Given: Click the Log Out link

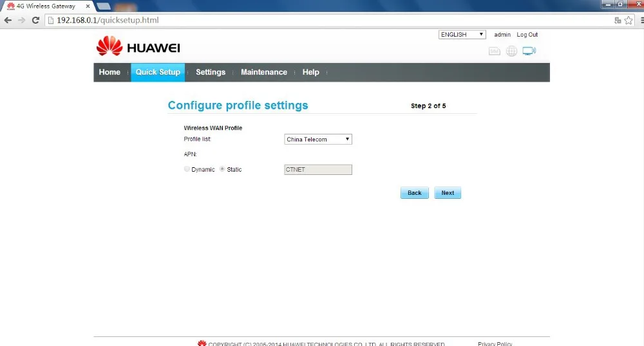Looking at the screenshot, I should [527, 35].
